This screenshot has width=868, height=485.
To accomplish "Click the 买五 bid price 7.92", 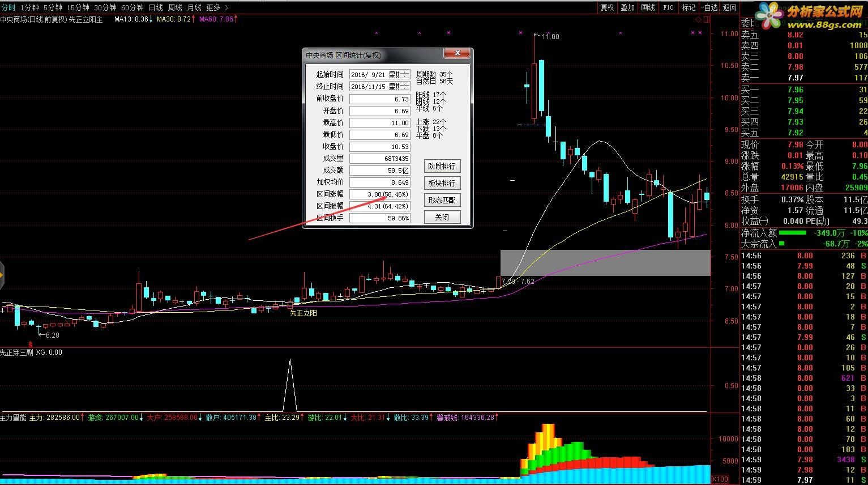I will [795, 133].
